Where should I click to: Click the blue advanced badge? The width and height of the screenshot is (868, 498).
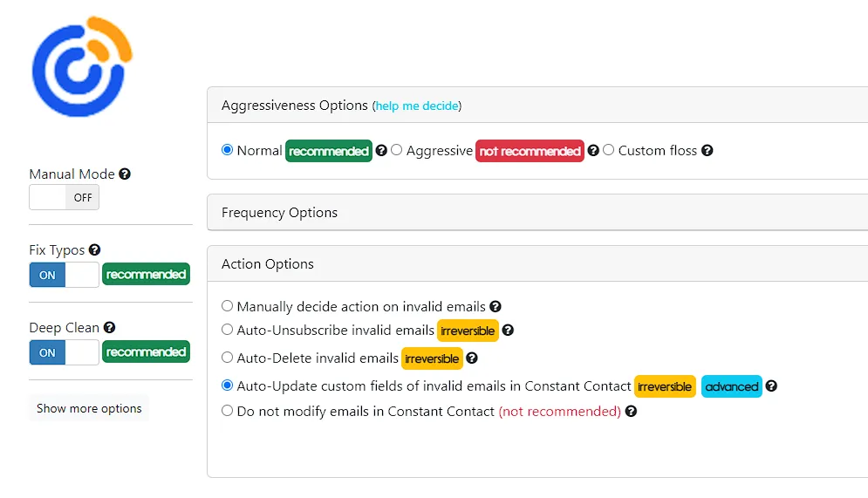pyautogui.click(x=732, y=386)
